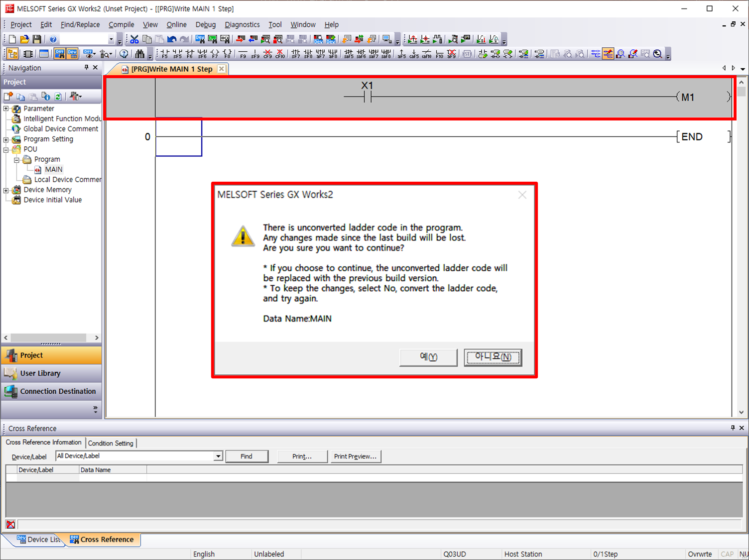This screenshot has height=560, width=749.
Task: Click the Print Preview... button
Action: [356, 456]
